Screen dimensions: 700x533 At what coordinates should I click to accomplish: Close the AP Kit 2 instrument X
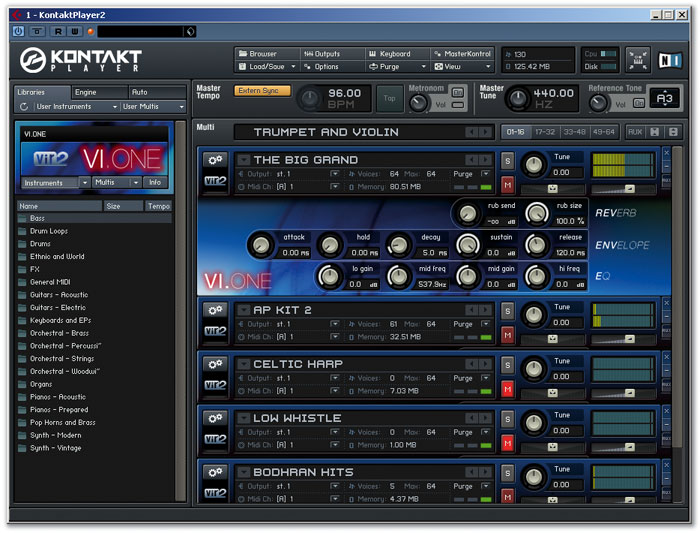click(667, 303)
